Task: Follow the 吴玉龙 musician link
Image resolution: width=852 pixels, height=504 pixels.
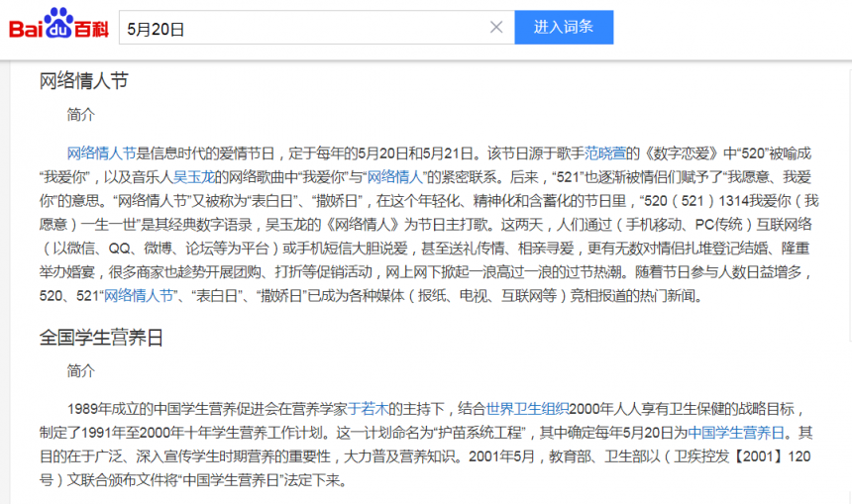Action: click(x=193, y=177)
